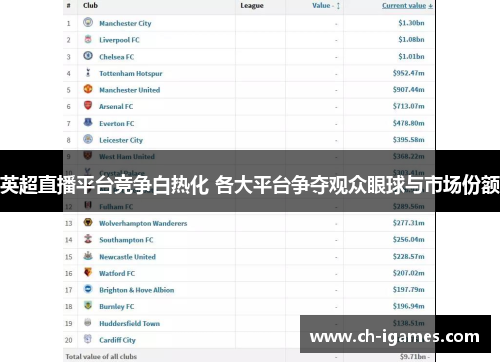
Task: Click the Everton FC club crest
Action: pyautogui.click(x=88, y=122)
